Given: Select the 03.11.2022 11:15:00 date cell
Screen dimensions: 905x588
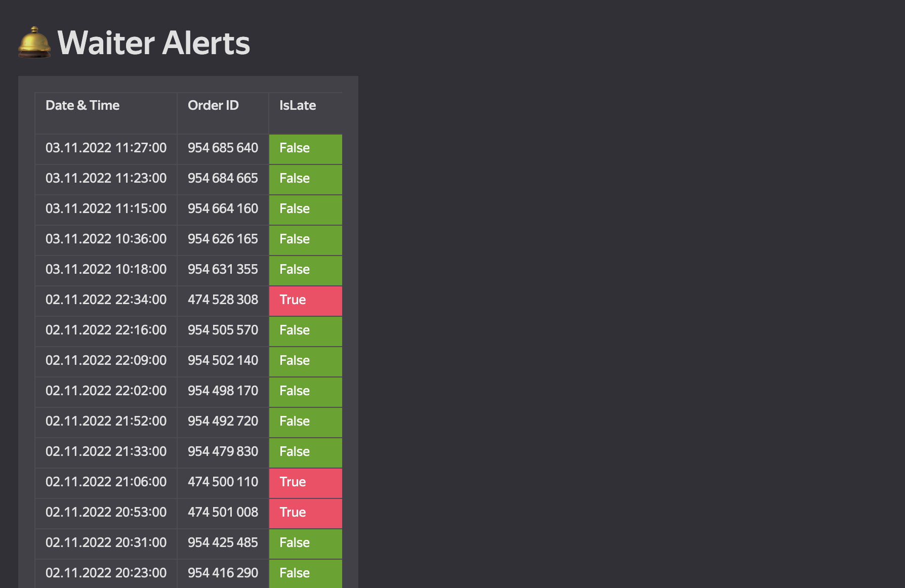Looking at the screenshot, I should click(106, 209).
